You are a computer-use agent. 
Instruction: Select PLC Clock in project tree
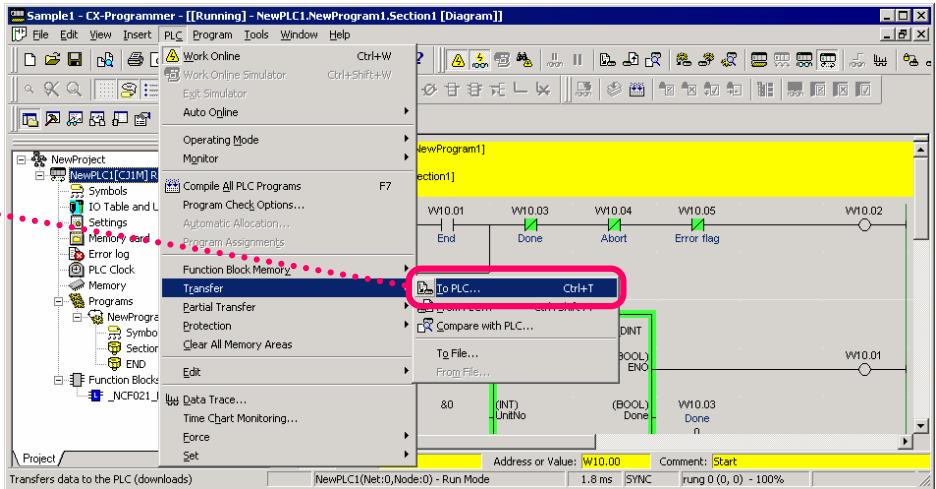tap(111, 269)
